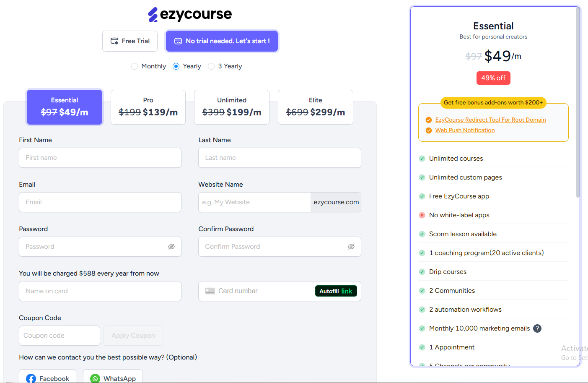The height and width of the screenshot is (383, 588).
Task: Click check icon beside 2 automation workflows
Action: 422,310
